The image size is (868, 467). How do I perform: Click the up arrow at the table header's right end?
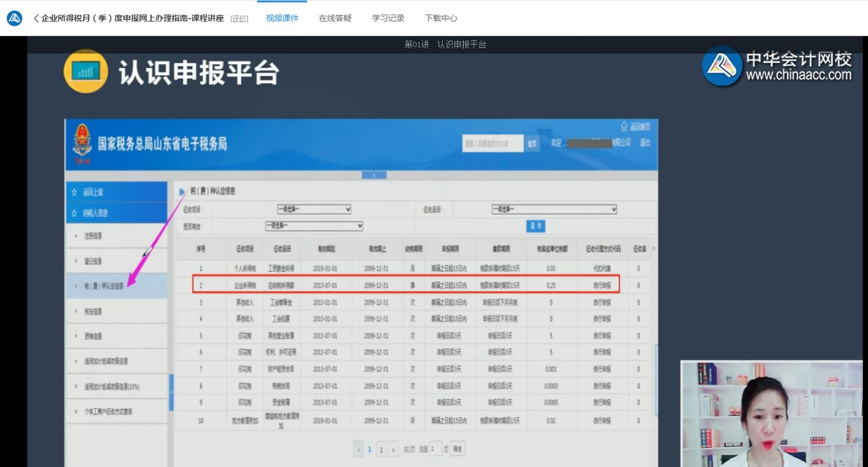[x=654, y=249]
